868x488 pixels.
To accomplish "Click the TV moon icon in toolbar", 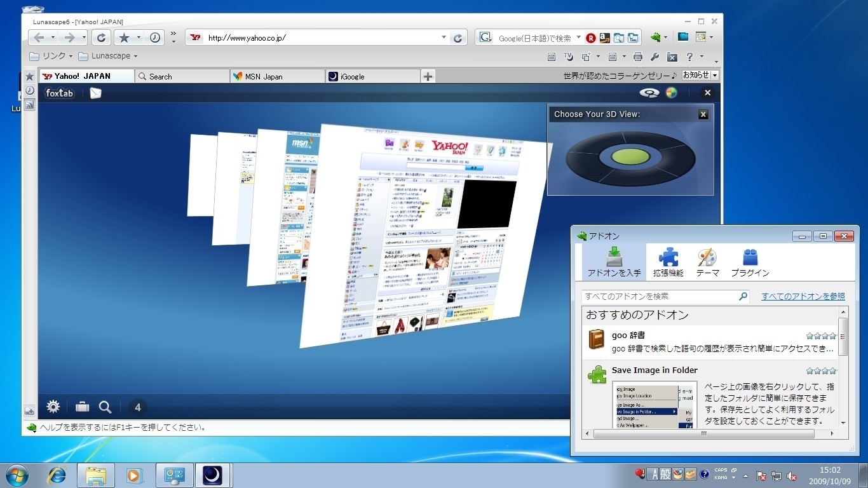I will [x=569, y=57].
